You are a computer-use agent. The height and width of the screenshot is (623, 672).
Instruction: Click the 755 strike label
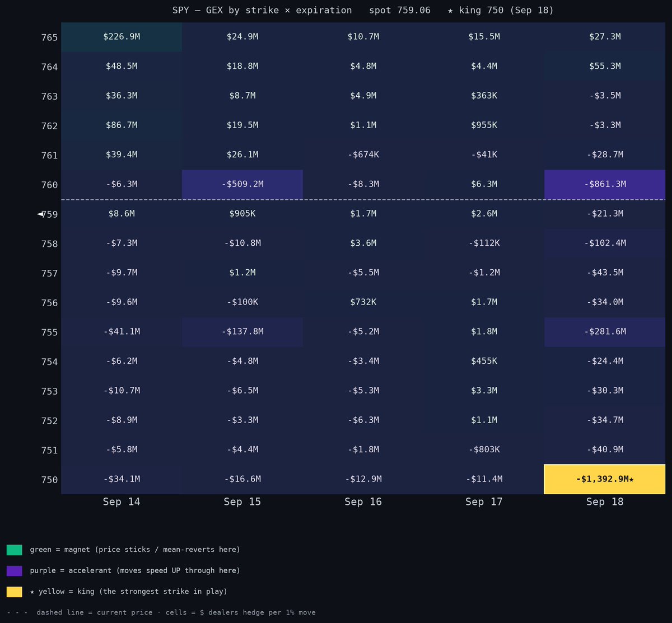[x=49, y=332]
